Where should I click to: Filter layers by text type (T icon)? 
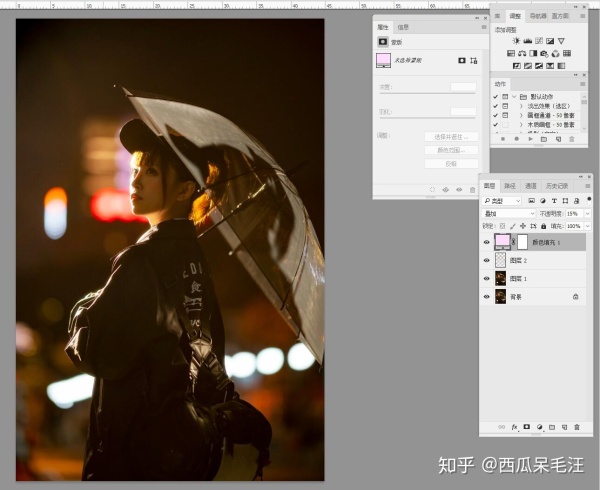coord(554,201)
